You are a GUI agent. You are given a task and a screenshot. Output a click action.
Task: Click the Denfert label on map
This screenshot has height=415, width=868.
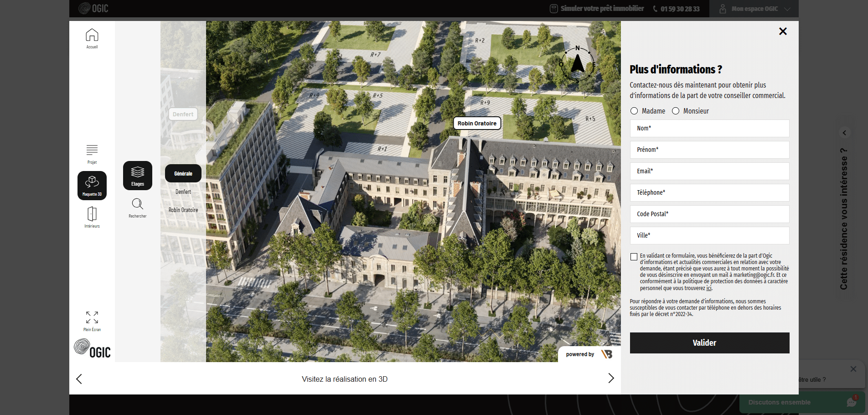(183, 114)
